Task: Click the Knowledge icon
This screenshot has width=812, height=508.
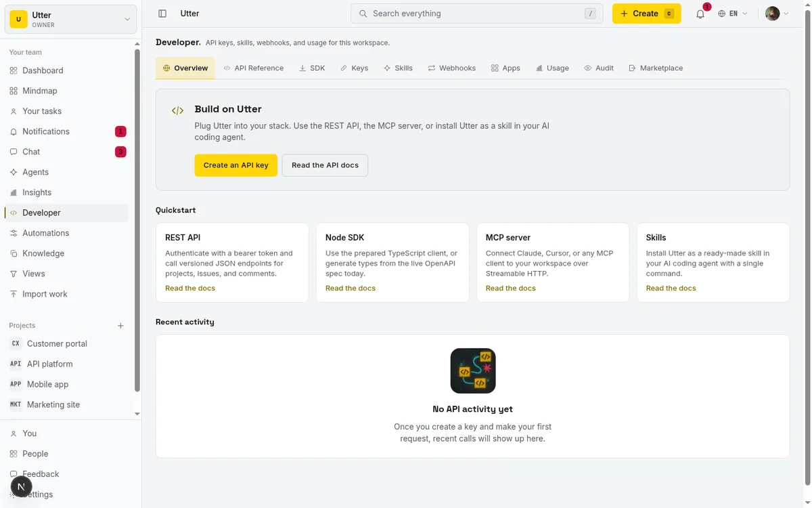Action: point(14,253)
